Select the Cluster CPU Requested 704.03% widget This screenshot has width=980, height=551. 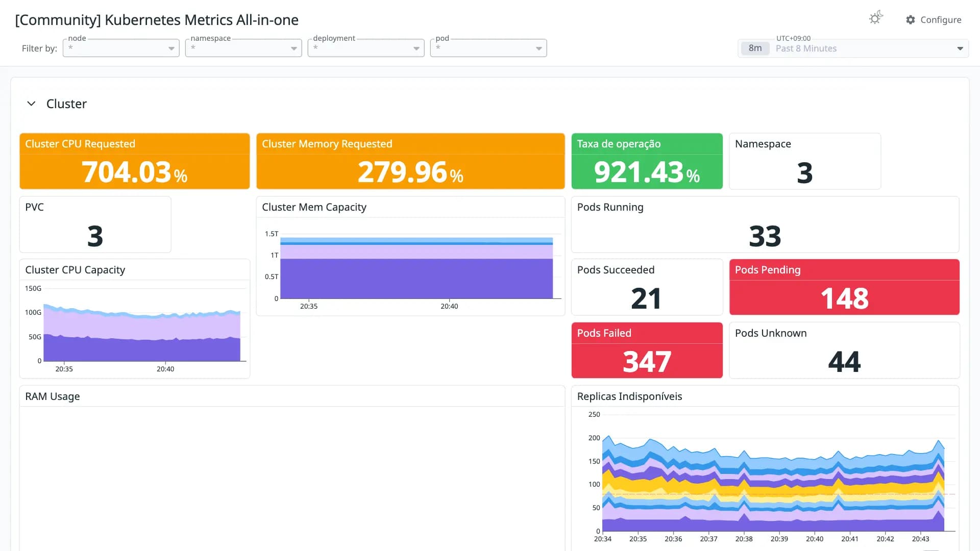click(x=135, y=161)
